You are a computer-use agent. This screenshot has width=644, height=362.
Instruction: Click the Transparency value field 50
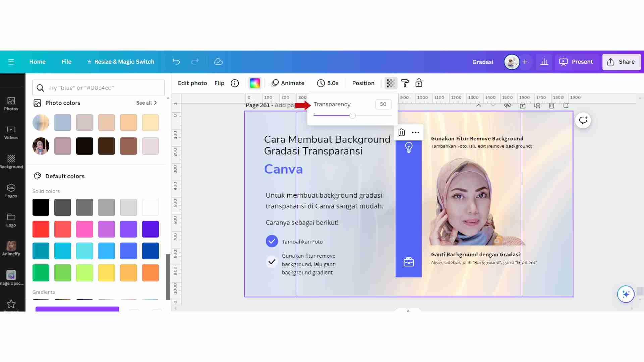383,104
